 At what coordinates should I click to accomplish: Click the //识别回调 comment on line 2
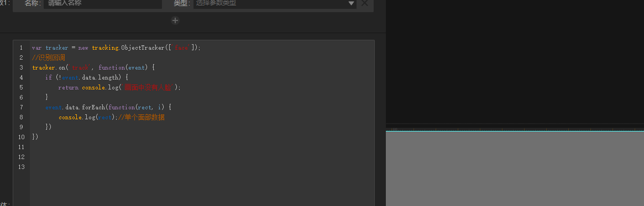tap(49, 57)
